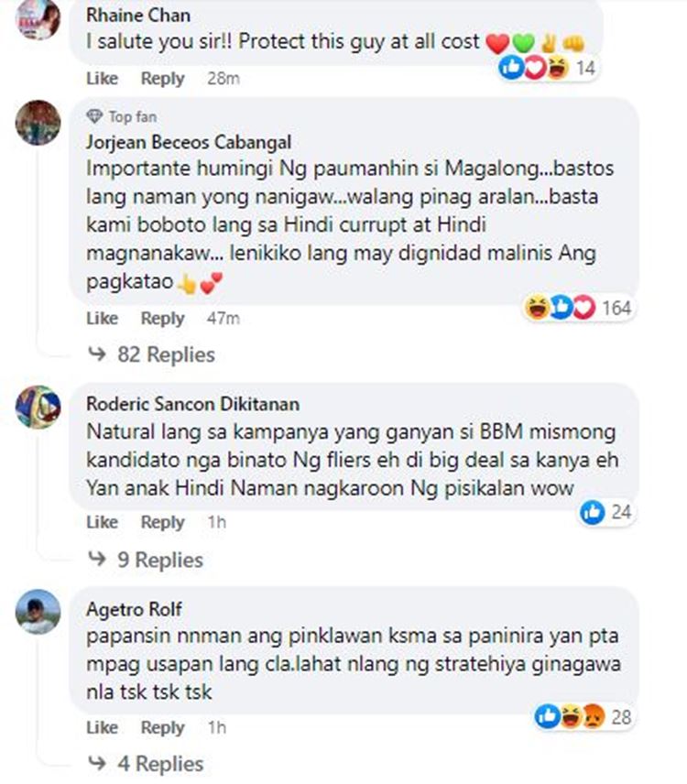687x784 pixels.
Task: Click the 47m timestamp on Jorjean's comment
Action: pos(224,319)
